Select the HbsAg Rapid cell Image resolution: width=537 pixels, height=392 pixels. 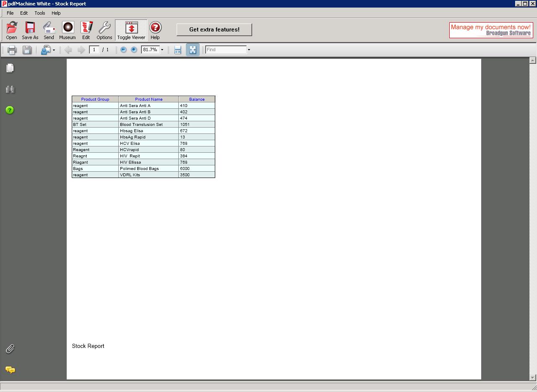tap(149, 137)
